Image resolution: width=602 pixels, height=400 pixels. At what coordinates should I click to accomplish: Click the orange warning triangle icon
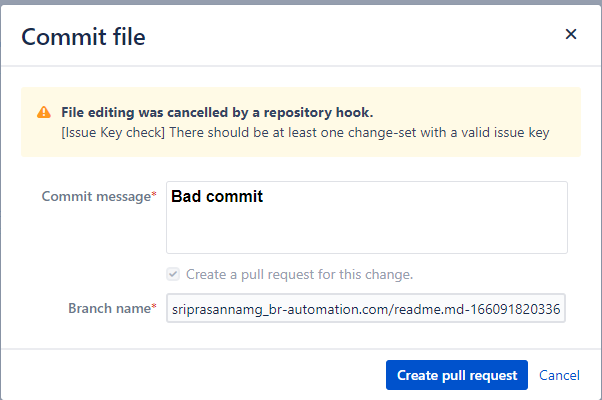44,112
